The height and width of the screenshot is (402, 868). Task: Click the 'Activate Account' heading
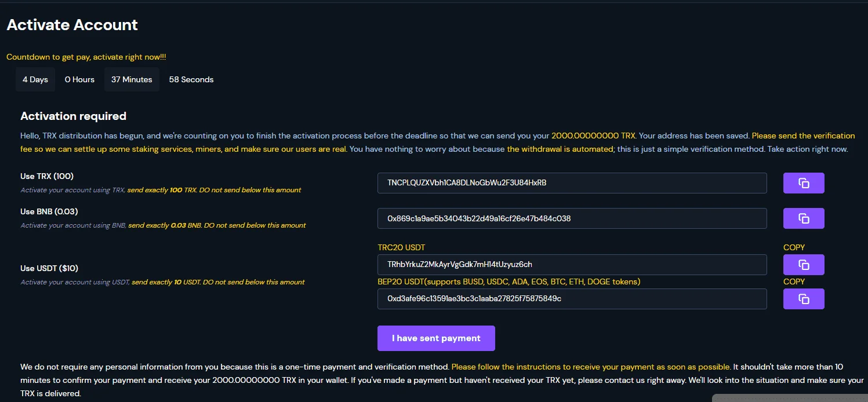[72, 25]
